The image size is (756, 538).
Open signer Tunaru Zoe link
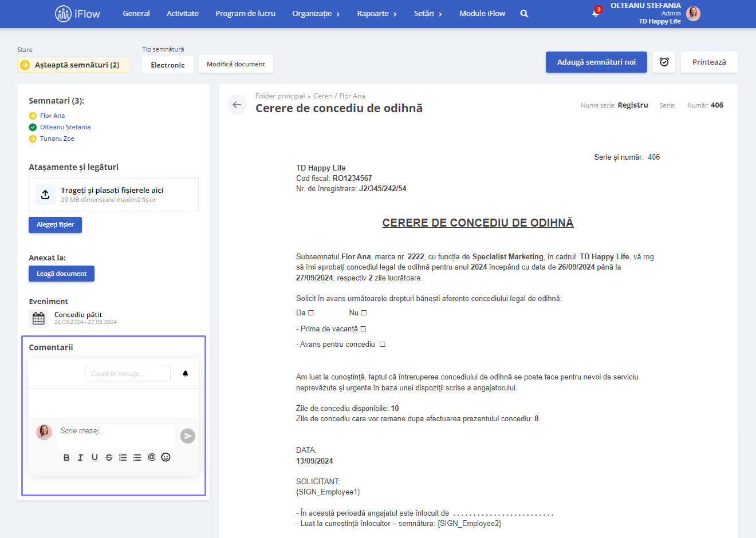[x=57, y=139]
